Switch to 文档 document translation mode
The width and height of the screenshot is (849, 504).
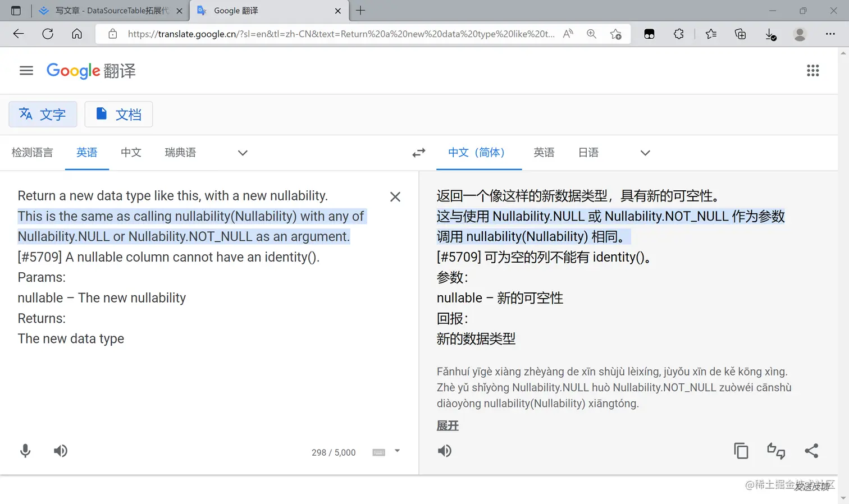pyautogui.click(x=118, y=114)
